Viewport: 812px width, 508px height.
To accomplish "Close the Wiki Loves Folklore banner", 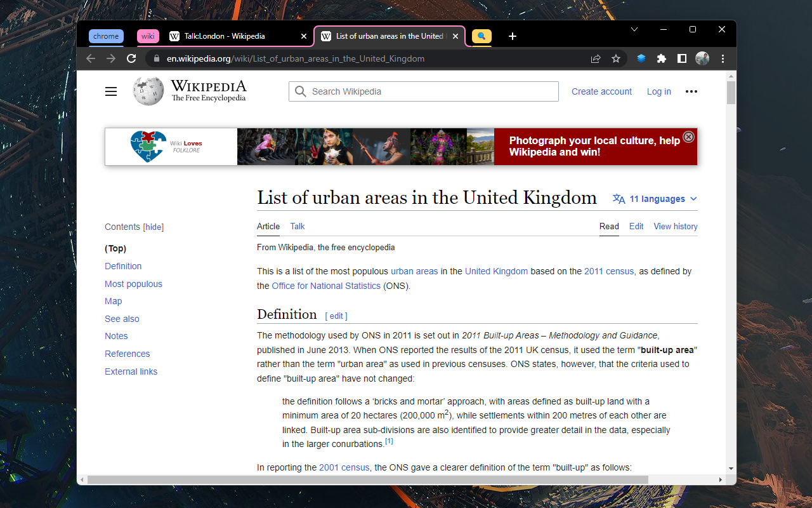I will (688, 137).
